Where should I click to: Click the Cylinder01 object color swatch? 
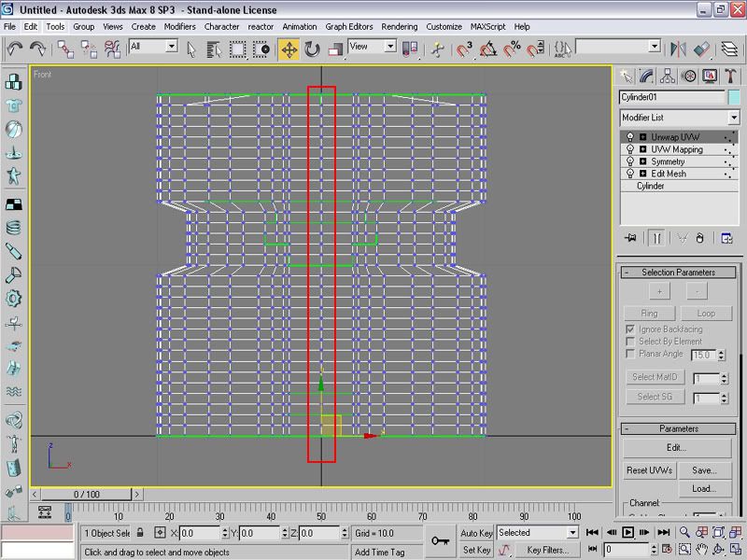click(734, 97)
